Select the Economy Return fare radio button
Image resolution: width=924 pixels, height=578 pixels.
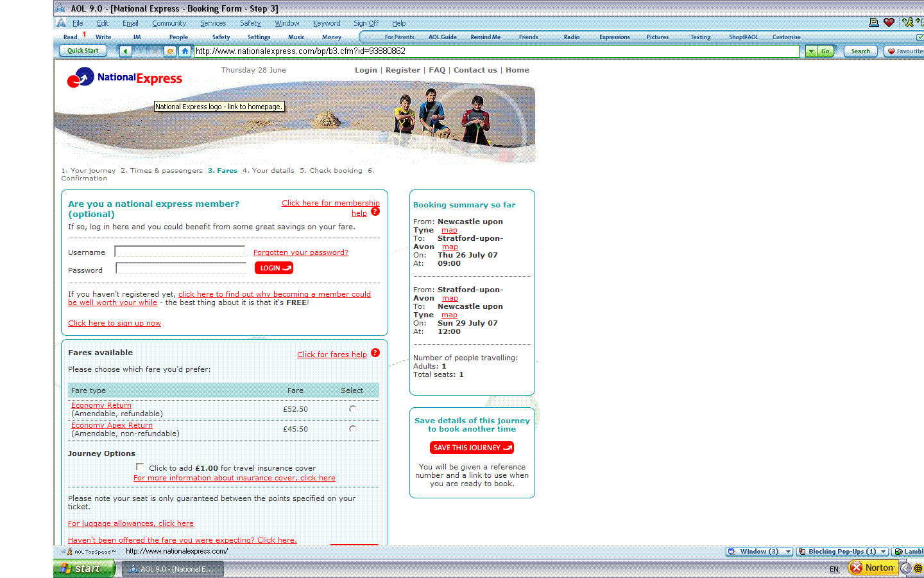pos(352,409)
